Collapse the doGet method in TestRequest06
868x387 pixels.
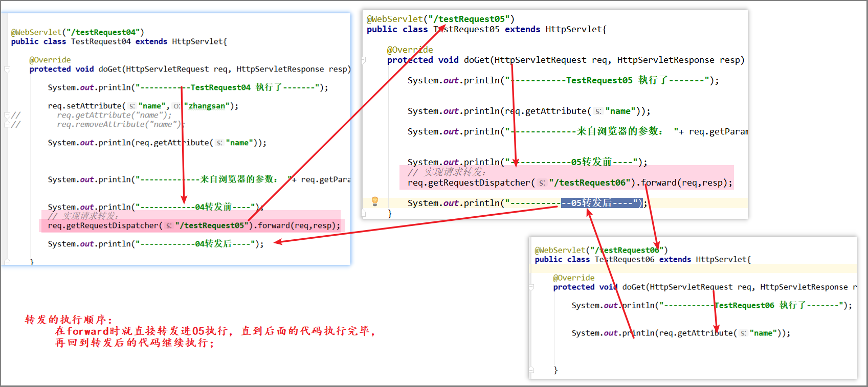coord(531,287)
